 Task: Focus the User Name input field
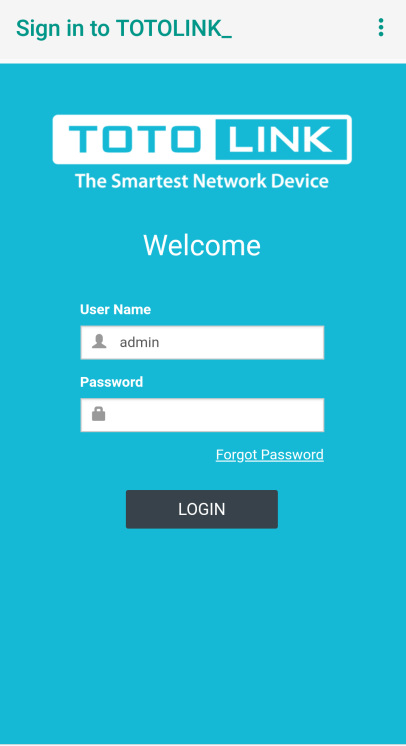coord(202,342)
